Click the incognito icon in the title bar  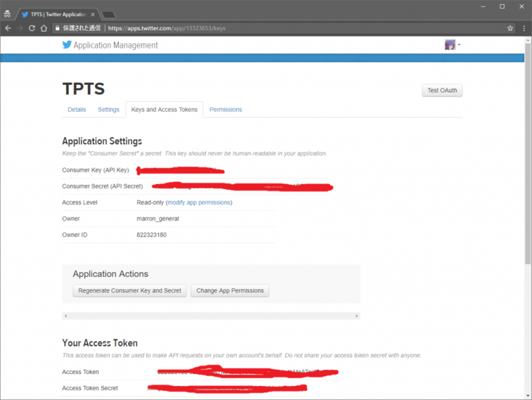7,14
